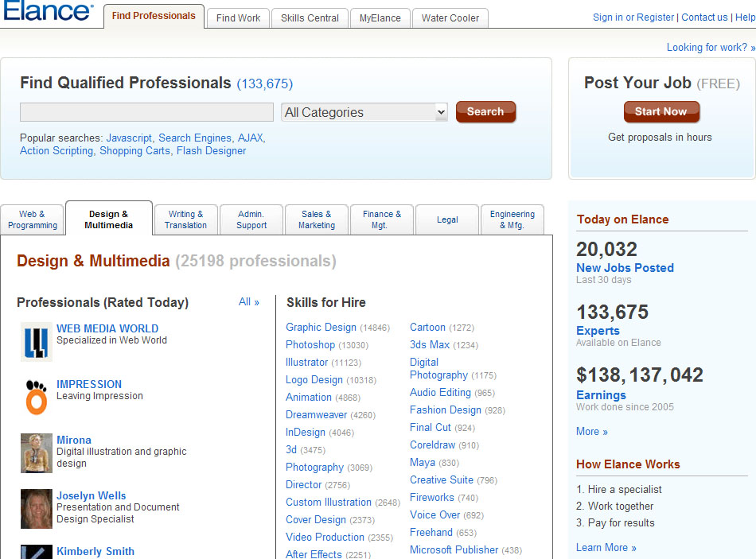
Task: Open the Skills Central tab
Action: tap(310, 17)
